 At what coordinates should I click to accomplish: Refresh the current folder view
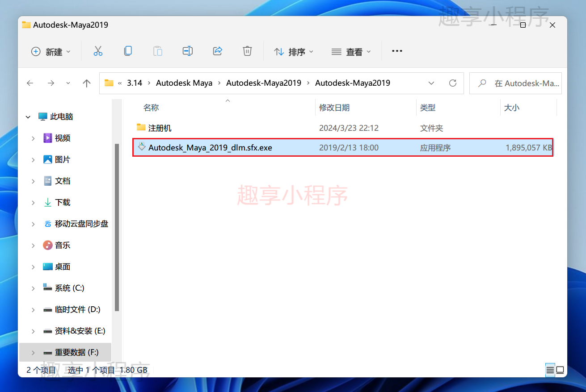coord(453,83)
